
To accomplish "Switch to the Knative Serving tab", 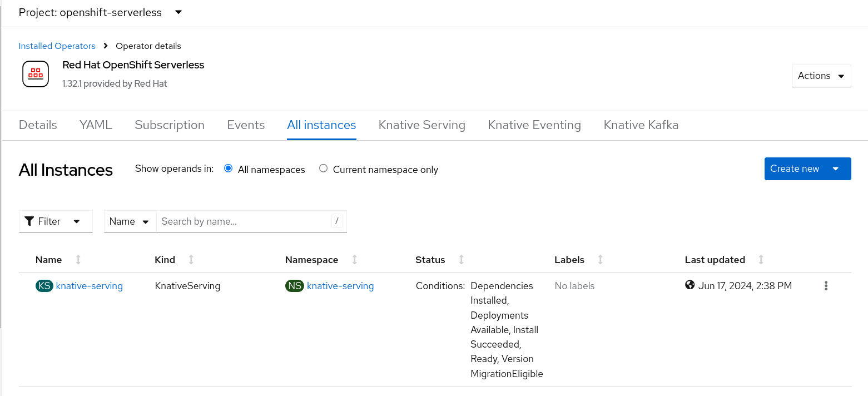I will pyautogui.click(x=422, y=125).
